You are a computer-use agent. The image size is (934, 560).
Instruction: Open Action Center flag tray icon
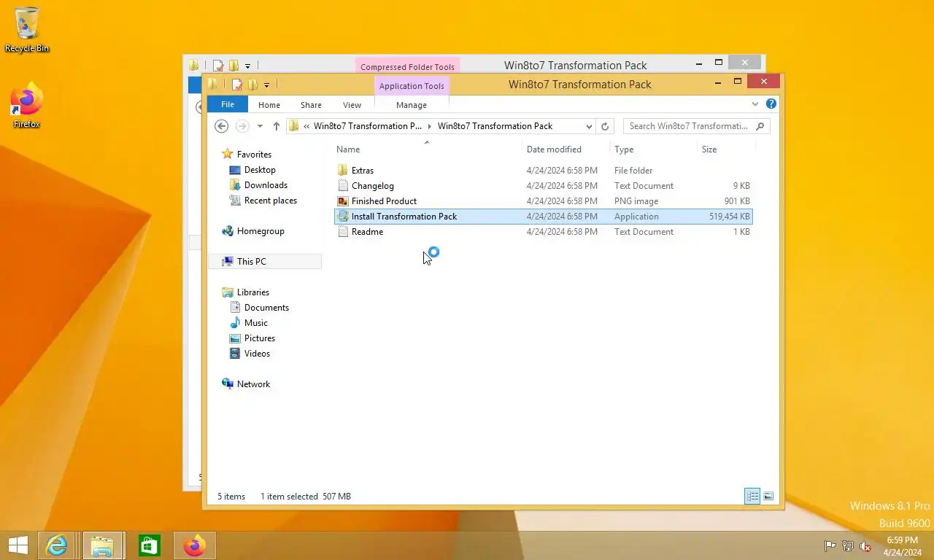click(x=830, y=546)
